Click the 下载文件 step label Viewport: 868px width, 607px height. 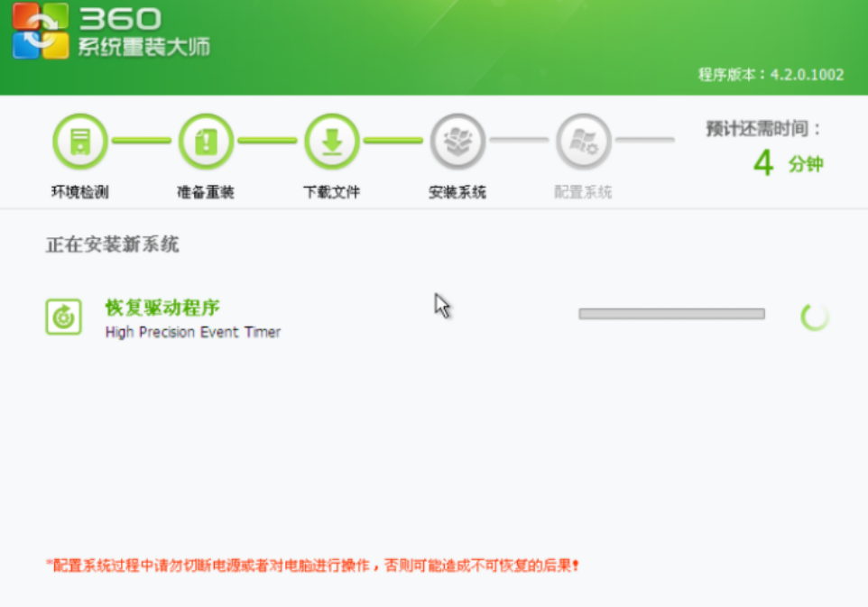(331, 192)
